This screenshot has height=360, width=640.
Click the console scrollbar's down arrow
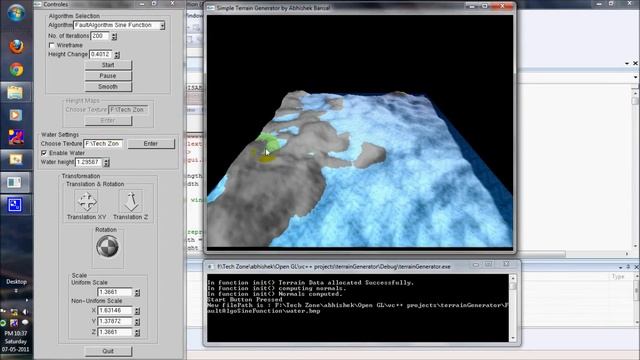tap(513, 338)
